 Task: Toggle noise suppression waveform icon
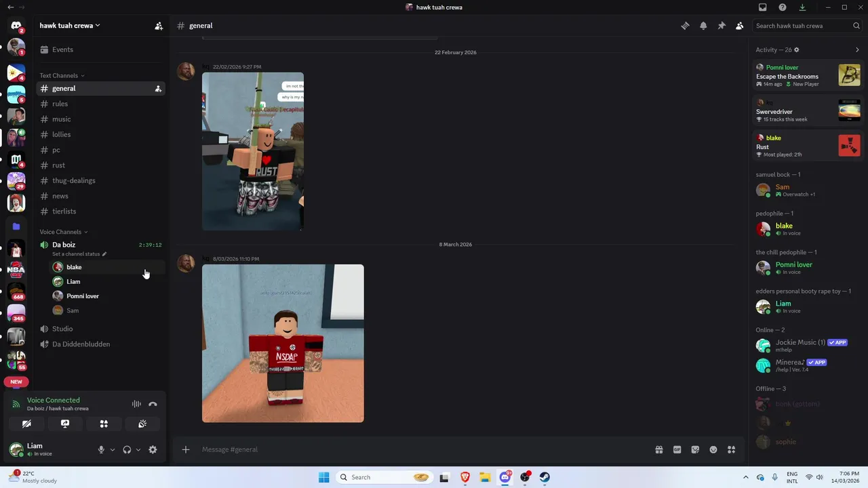(136, 404)
